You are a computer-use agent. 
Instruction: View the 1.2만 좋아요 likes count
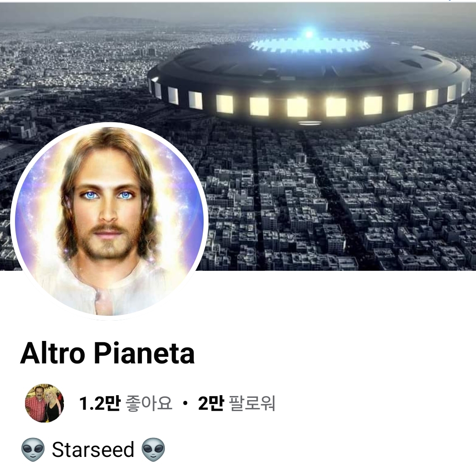coord(125,404)
